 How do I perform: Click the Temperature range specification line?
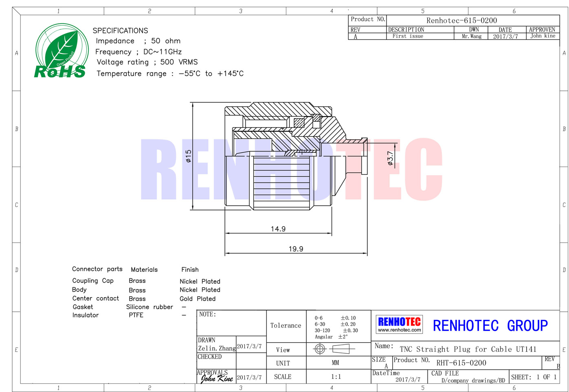click(x=170, y=73)
